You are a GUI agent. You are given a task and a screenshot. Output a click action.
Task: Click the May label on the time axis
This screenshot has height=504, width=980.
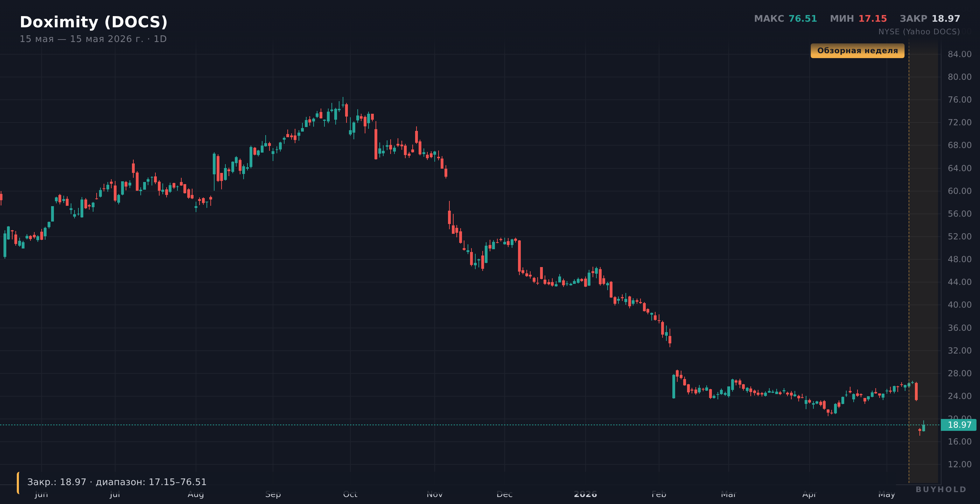click(887, 494)
